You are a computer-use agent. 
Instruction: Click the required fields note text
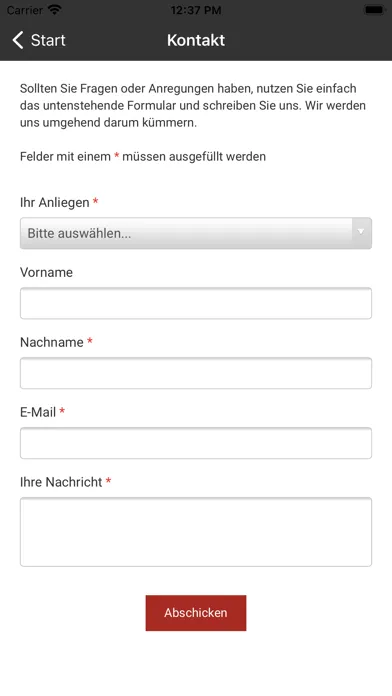pos(143,157)
